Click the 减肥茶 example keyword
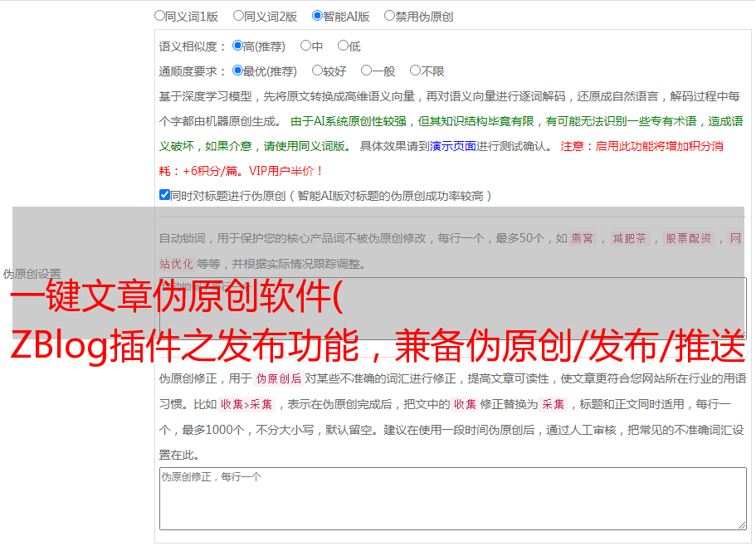 coord(629,238)
